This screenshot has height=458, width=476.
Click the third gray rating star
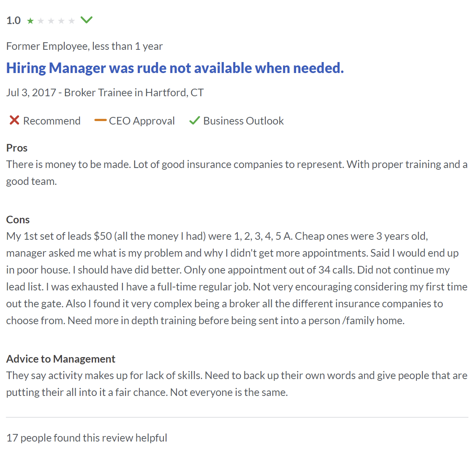click(51, 21)
